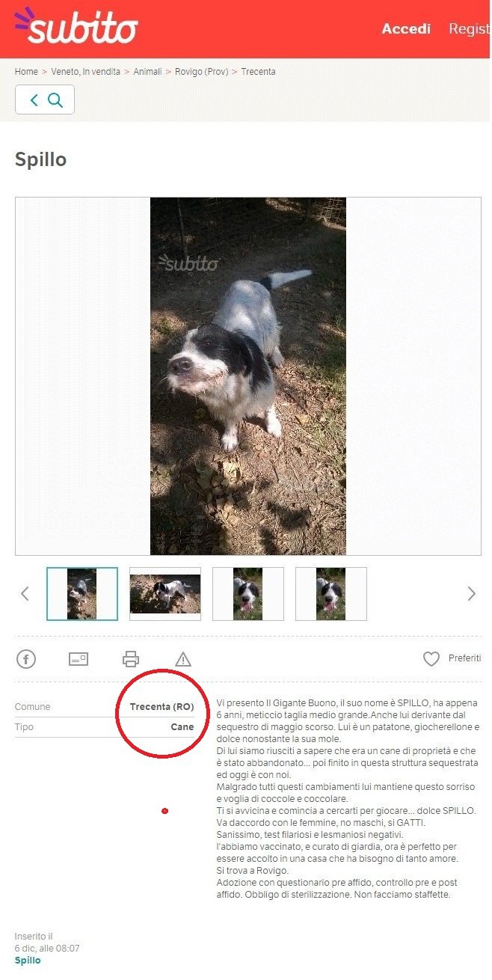Screen dimensions: 492x980
Task: Show the next thumbnails with the right chevron
Action: coord(471,594)
